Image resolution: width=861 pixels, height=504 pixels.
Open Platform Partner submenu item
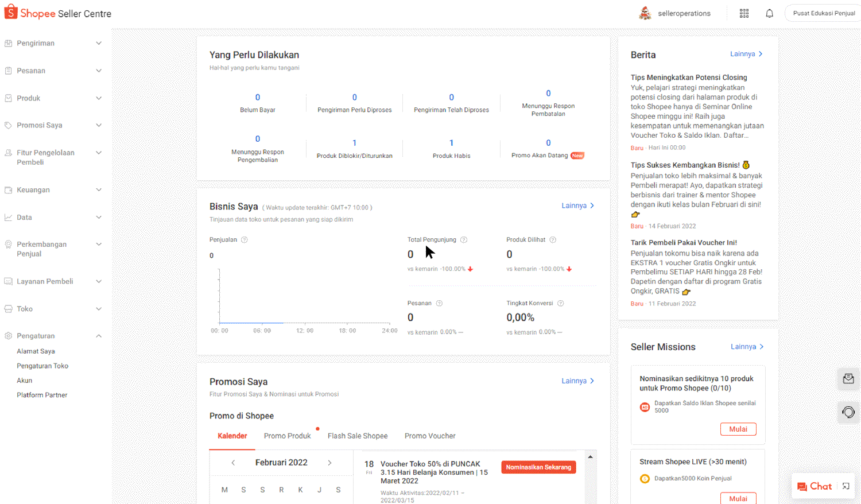click(42, 395)
